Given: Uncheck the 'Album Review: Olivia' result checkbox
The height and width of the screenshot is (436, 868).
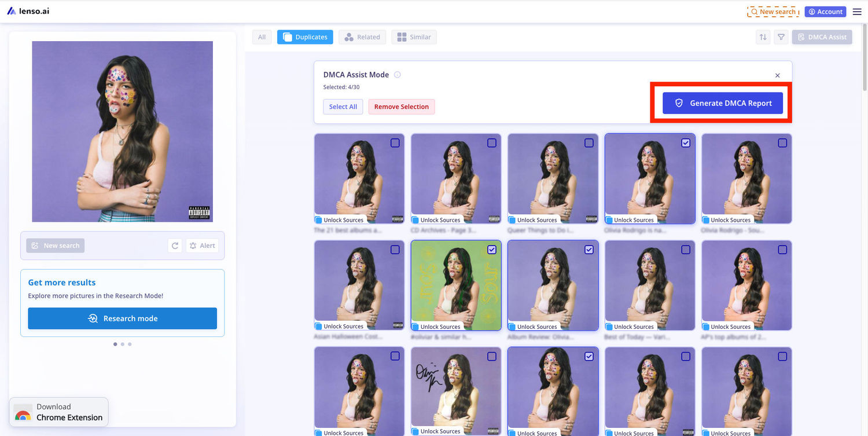Looking at the screenshot, I should (589, 250).
